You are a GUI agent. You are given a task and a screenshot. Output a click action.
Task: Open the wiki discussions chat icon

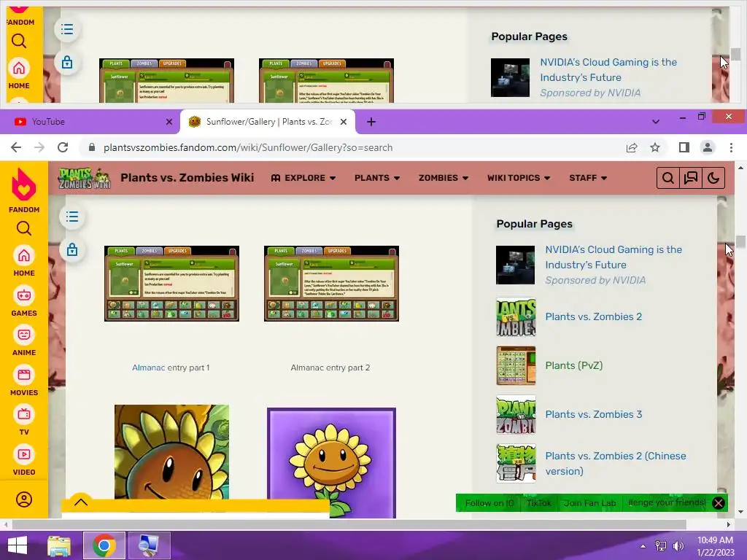[690, 178]
